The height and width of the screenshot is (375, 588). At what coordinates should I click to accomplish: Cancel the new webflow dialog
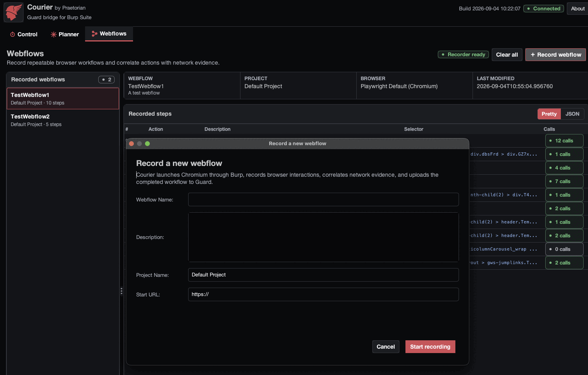click(x=385, y=347)
